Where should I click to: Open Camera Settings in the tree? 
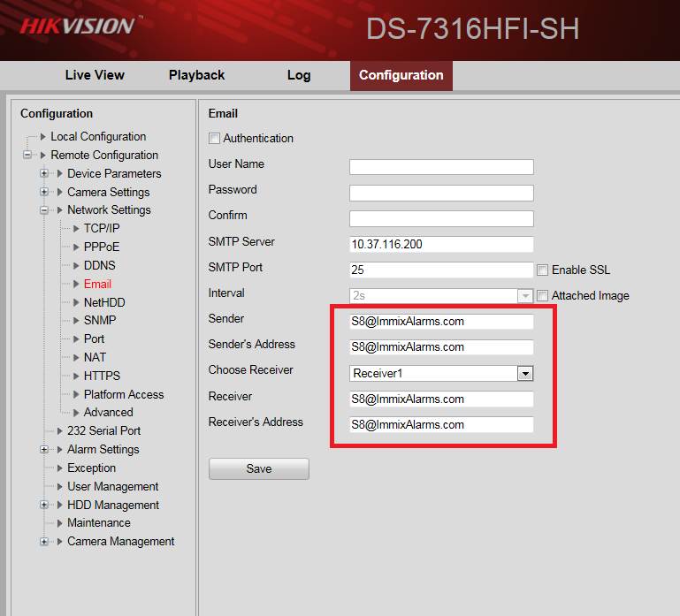click(109, 192)
